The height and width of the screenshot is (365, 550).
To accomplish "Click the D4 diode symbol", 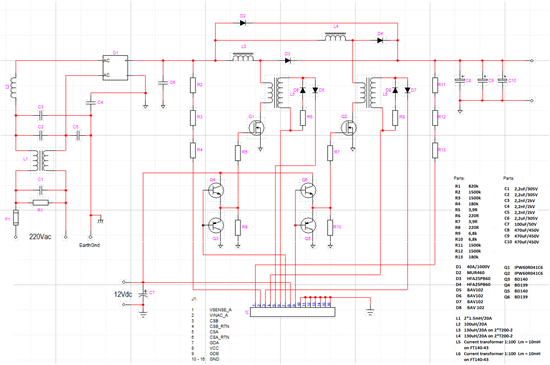I will (380, 40).
